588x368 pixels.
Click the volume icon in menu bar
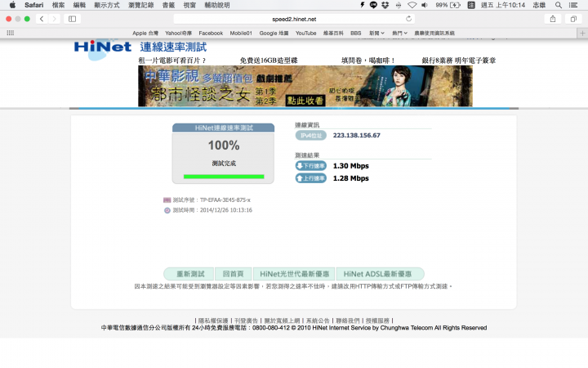425,5
